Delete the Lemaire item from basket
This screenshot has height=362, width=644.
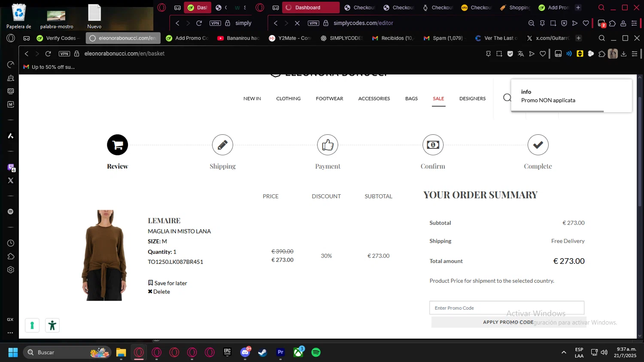[159, 292]
